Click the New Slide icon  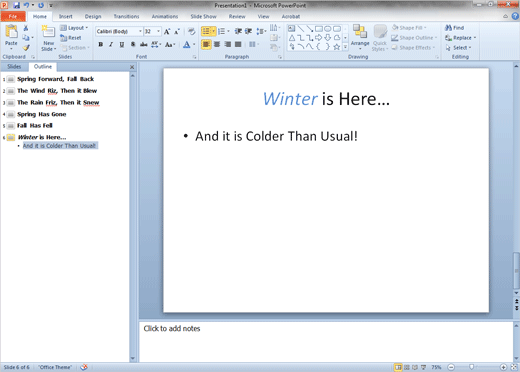(x=48, y=32)
